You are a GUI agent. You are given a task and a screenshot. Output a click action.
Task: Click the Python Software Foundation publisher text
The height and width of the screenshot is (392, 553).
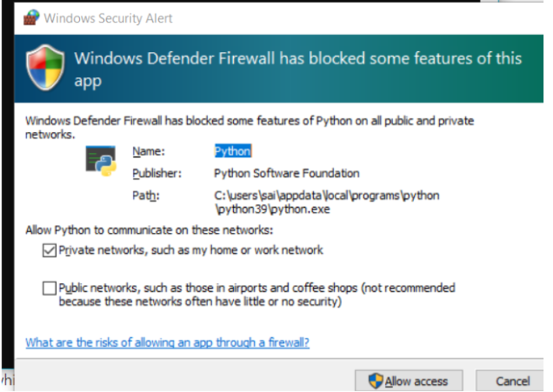pyautogui.click(x=287, y=173)
